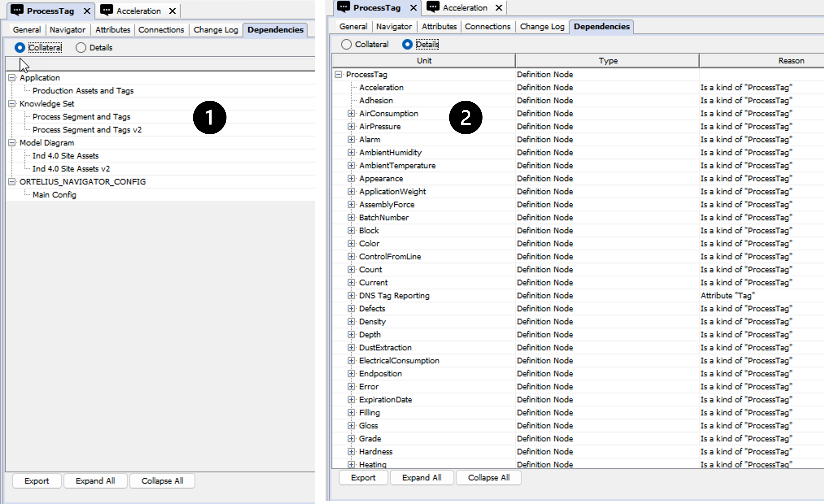Screen dimensions: 824x504
Task: Select Process Segment and Tags v2 item
Action: click(87, 130)
